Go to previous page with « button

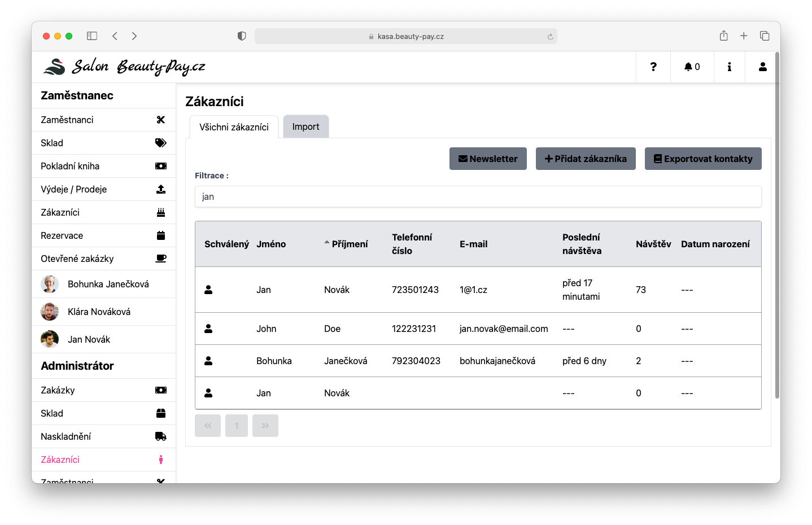click(208, 426)
